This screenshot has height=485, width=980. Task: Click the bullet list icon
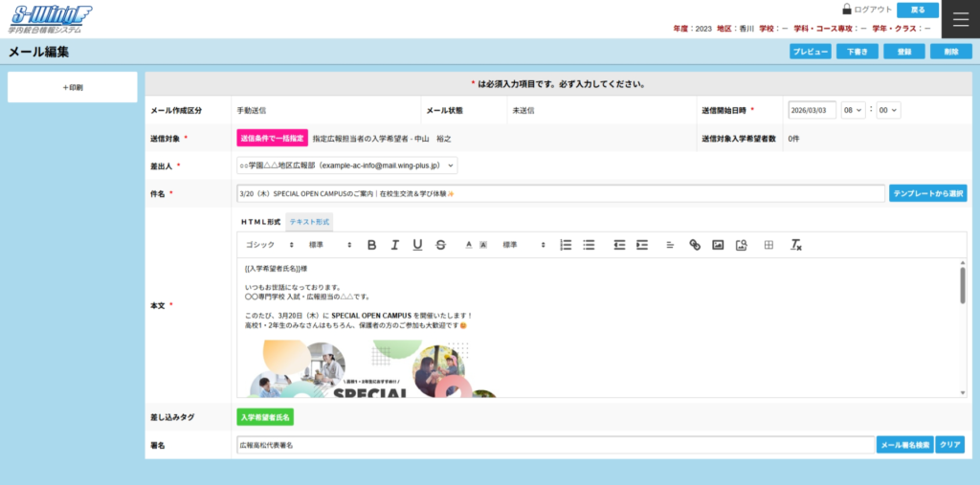click(x=589, y=245)
